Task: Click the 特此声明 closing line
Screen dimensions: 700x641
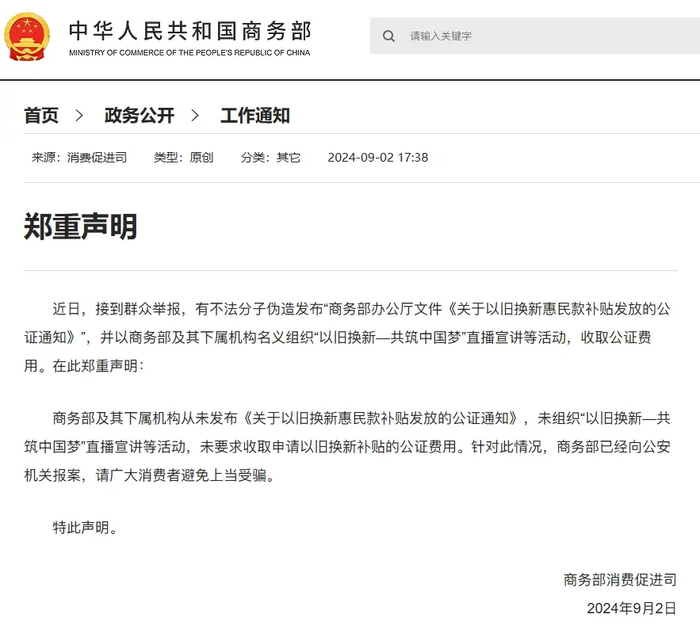Action: 85,527
